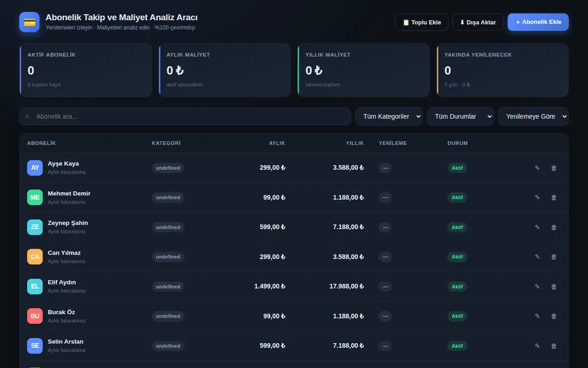Open the Tüm Durumlar filter dropdown

[461, 116]
